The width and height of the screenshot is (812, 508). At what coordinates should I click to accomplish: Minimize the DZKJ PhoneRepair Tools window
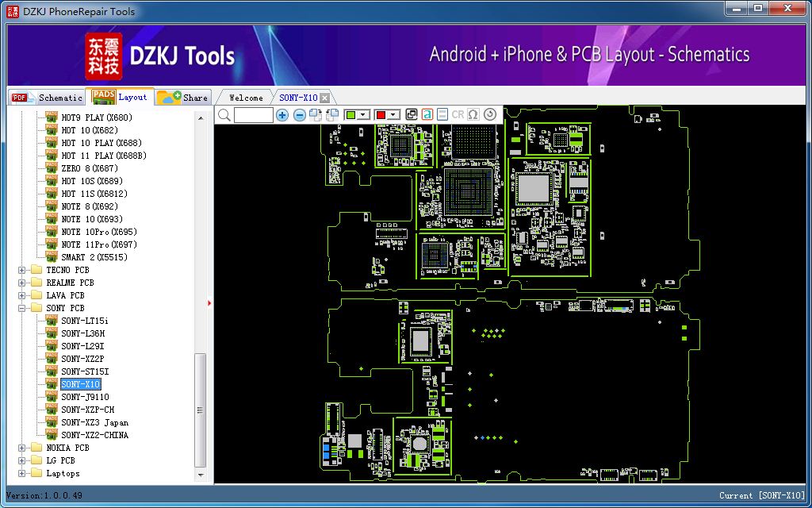coord(737,8)
